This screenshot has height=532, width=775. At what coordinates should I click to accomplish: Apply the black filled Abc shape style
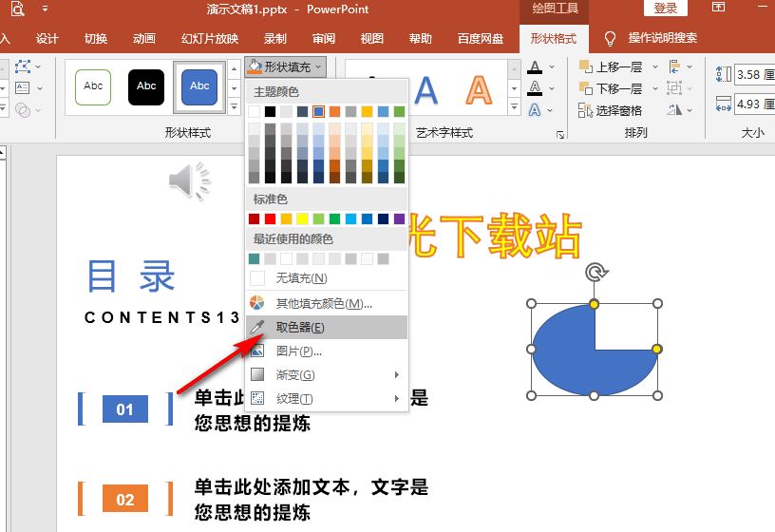146,86
